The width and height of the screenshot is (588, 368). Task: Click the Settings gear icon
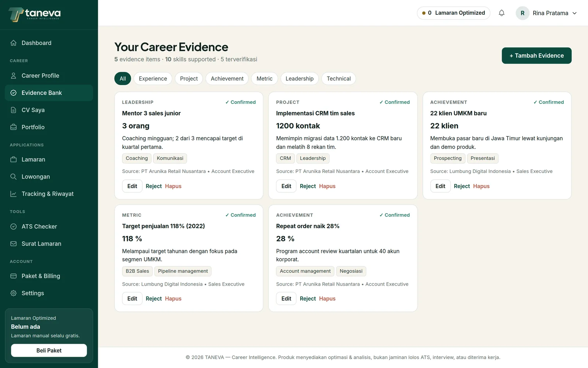click(14, 293)
